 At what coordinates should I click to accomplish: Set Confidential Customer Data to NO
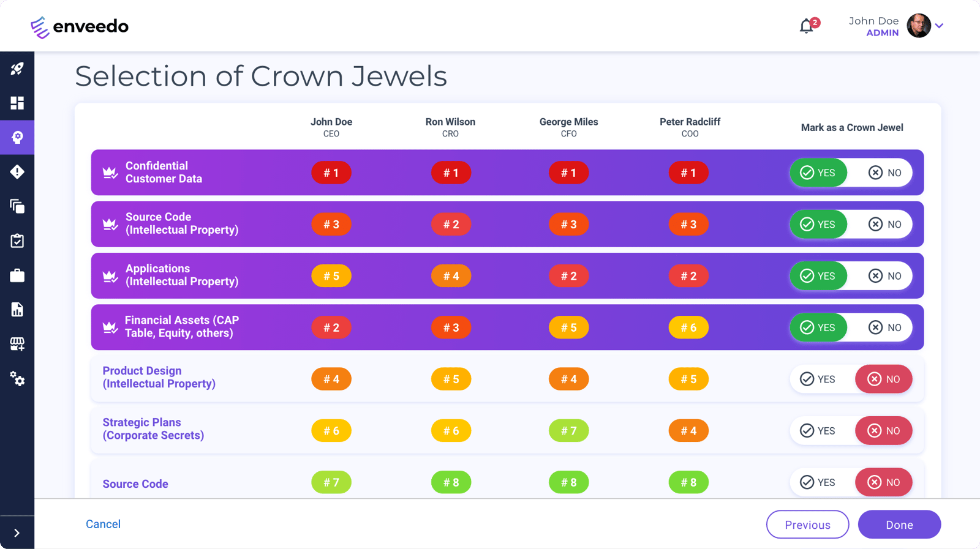click(x=885, y=173)
